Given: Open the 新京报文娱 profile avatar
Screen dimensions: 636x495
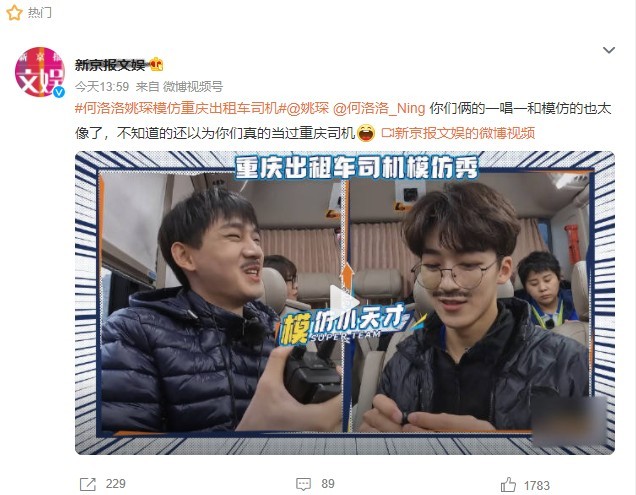Looking at the screenshot, I should point(40,72).
